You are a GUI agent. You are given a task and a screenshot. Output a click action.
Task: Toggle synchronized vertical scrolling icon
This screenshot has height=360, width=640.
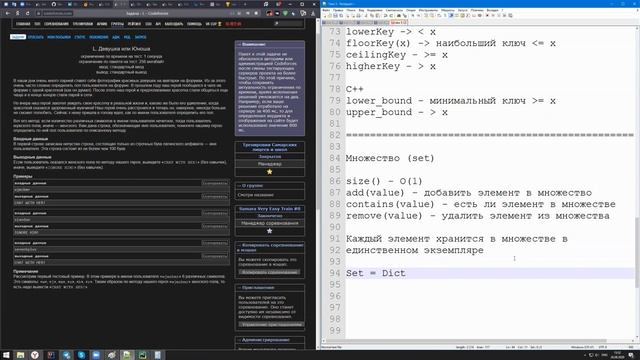point(426,16)
